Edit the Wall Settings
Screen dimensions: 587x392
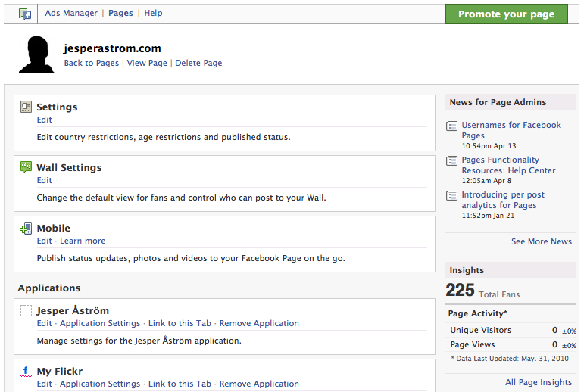(44, 180)
